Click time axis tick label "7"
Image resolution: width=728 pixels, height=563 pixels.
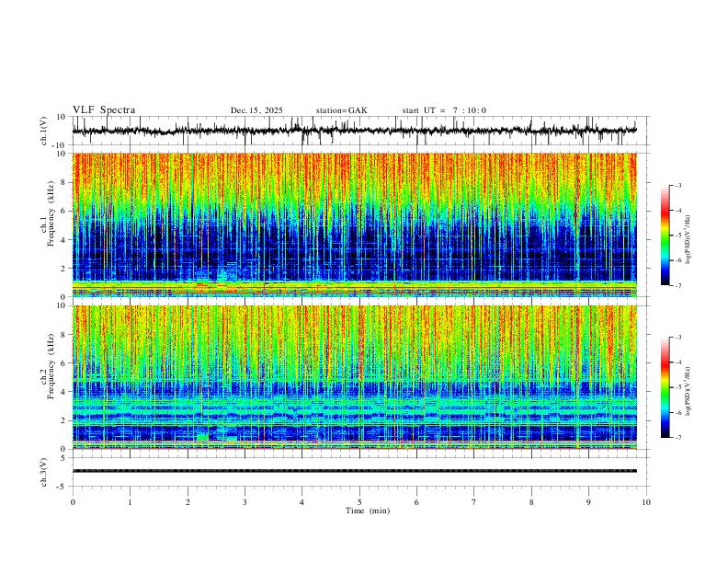[x=474, y=502]
